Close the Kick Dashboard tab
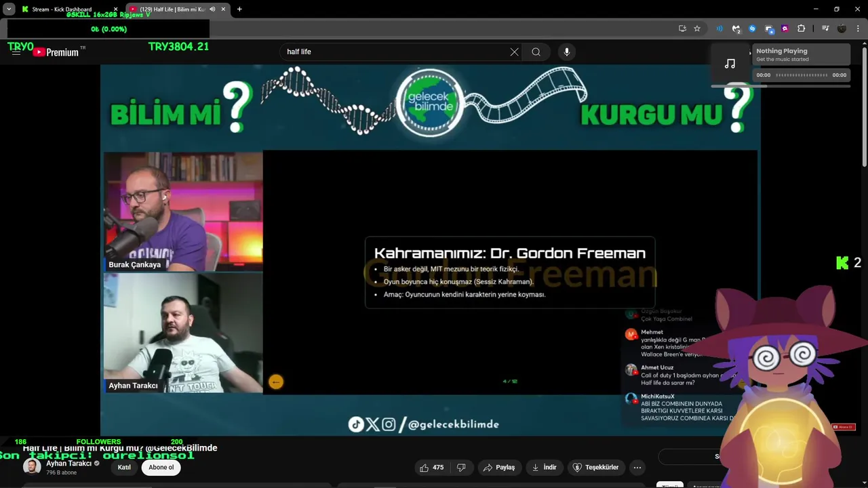The image size is (868, 488). point(115,9)
